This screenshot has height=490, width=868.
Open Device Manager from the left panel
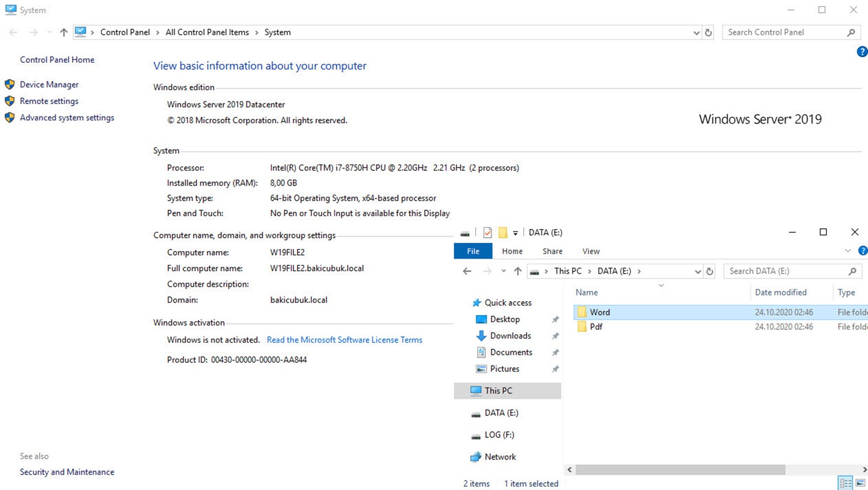pos(49,84)
